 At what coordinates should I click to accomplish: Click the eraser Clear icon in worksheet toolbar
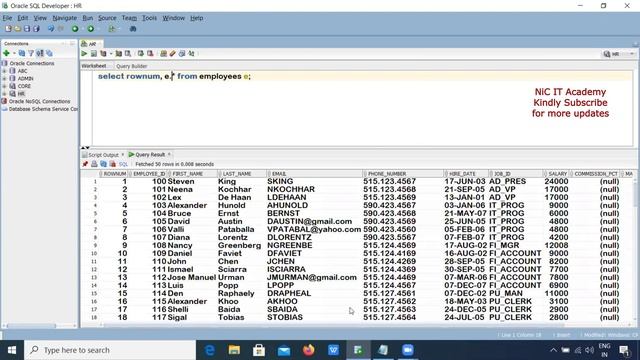click(x=173, y=53)
